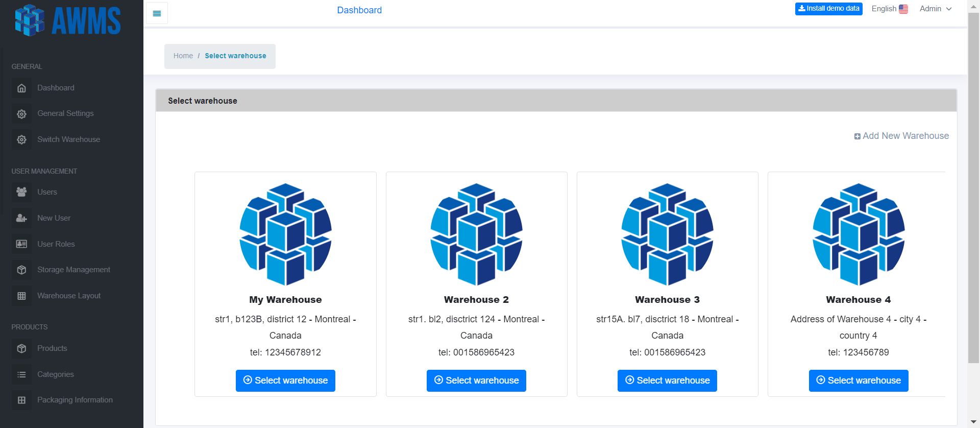Image resolution: width=980 pixels, height=428 pixels.
Task: Open Categories menu item
Action: (56, 374)
